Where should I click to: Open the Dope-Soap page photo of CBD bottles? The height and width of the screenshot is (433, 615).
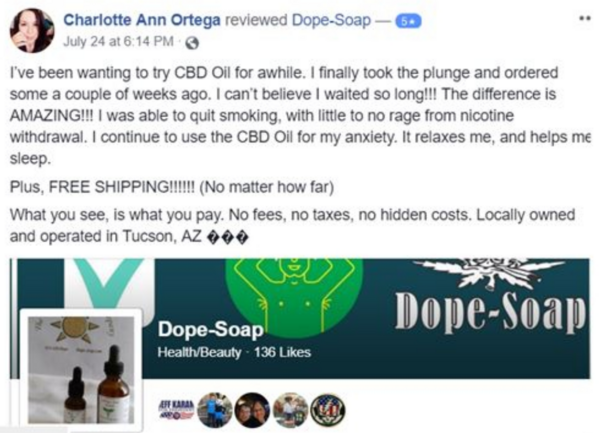(81, 370)
